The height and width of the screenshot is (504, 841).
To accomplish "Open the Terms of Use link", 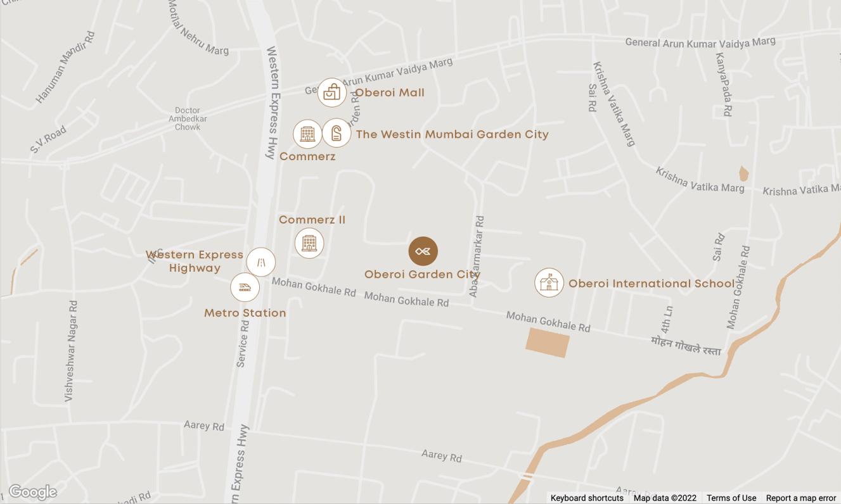I will [x=731, y=498].
